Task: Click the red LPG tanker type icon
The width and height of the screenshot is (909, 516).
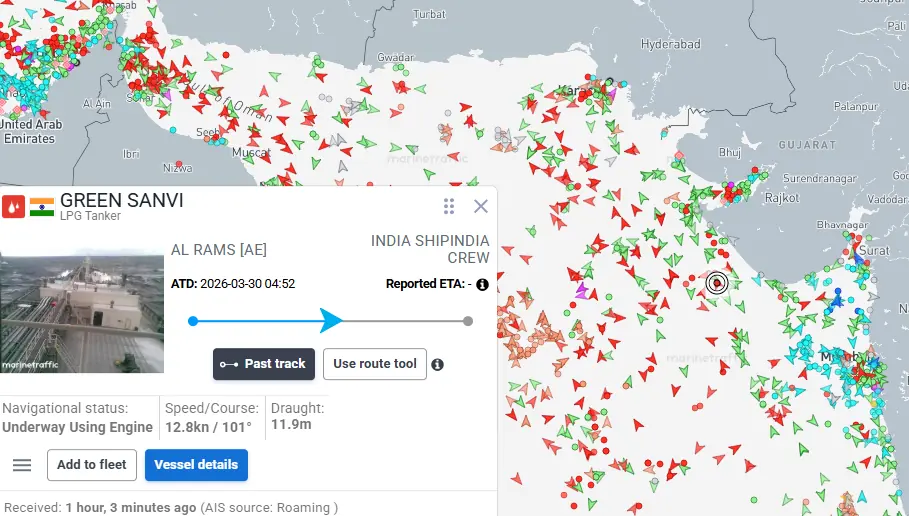Action: click(x=13, y=207)
